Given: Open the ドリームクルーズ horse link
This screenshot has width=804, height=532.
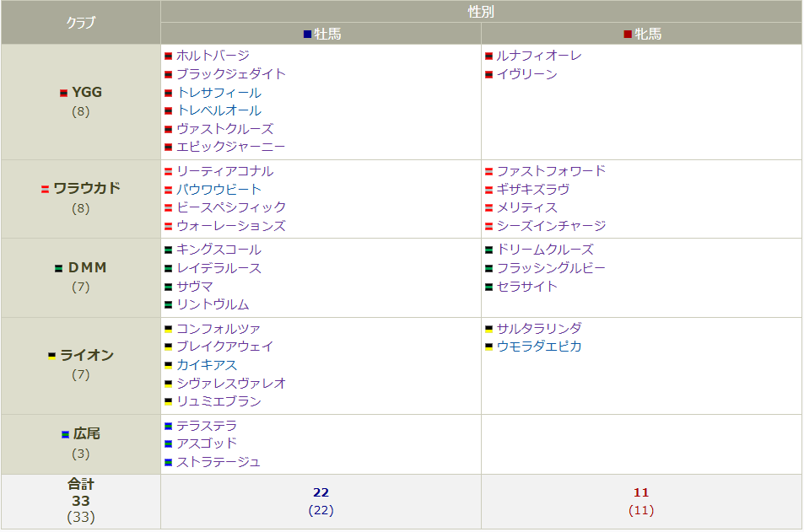Looking at the screenshot, I should [545, 250].
